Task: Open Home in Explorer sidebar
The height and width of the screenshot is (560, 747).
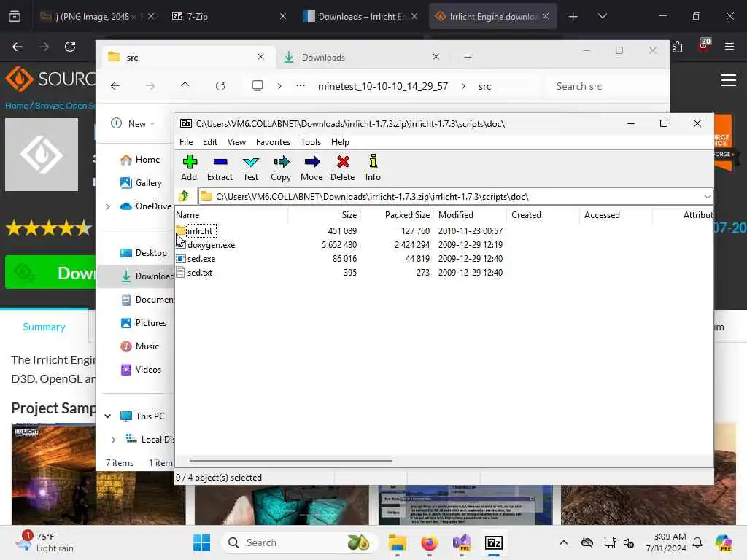Action: pos(140,160)
